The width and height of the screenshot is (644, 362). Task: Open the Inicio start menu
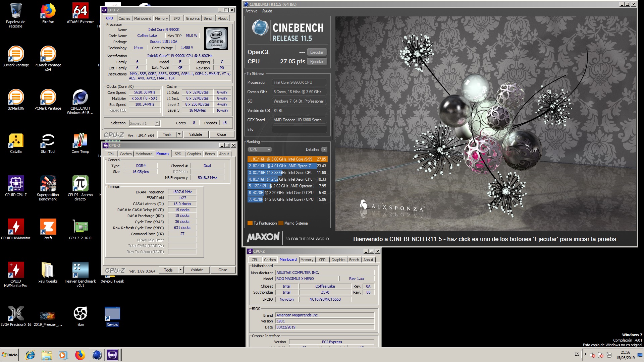(x=10, y=355)
